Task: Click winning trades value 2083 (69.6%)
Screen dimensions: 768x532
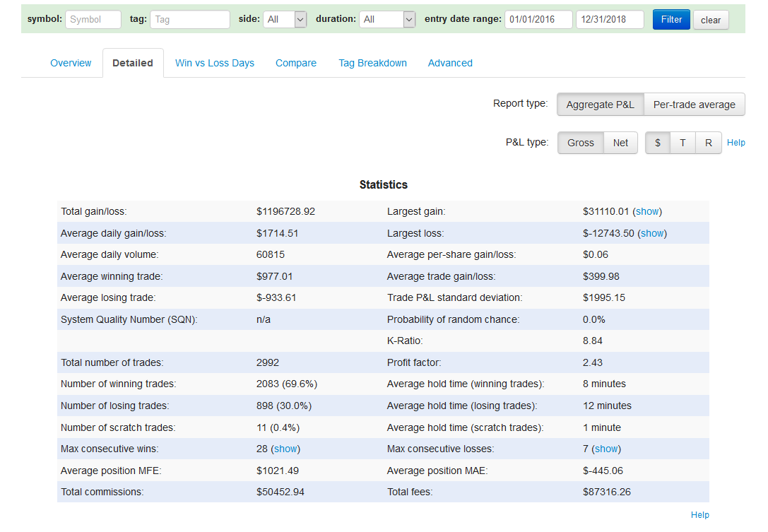Action: (x=287, y=384)
